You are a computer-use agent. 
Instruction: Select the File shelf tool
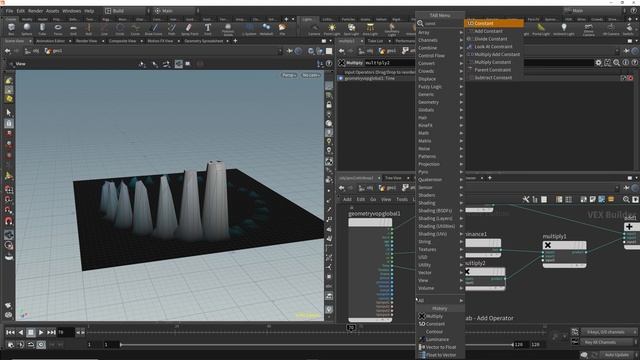[x=282, y=29]
